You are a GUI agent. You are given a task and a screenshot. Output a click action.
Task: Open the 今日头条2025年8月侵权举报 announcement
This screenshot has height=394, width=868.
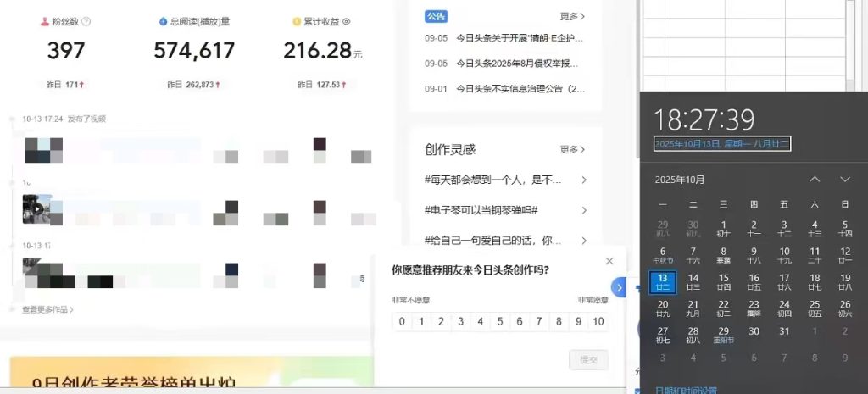click(x=517, y=63)
